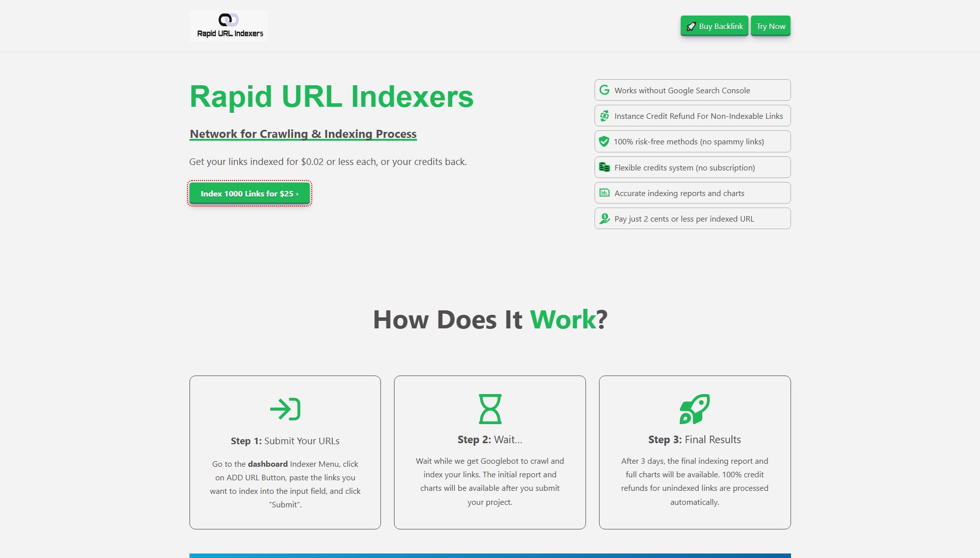
Task: Click the bold dashboard link in Step 1
Action: (x=268, y=464)
